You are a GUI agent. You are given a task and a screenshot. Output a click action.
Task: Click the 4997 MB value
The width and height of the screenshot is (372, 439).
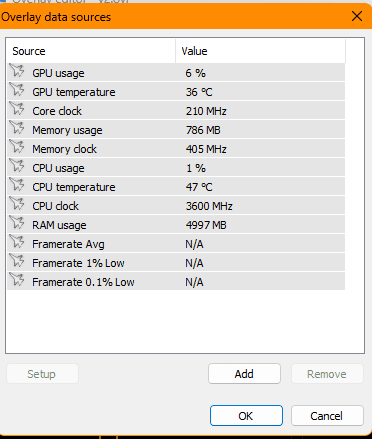[206, 225]
